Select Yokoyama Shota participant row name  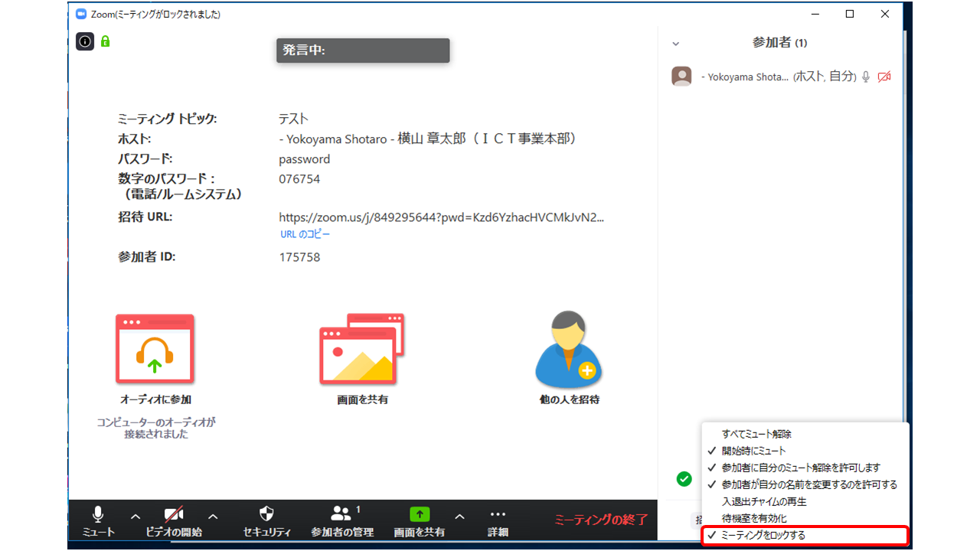(744, 77)
